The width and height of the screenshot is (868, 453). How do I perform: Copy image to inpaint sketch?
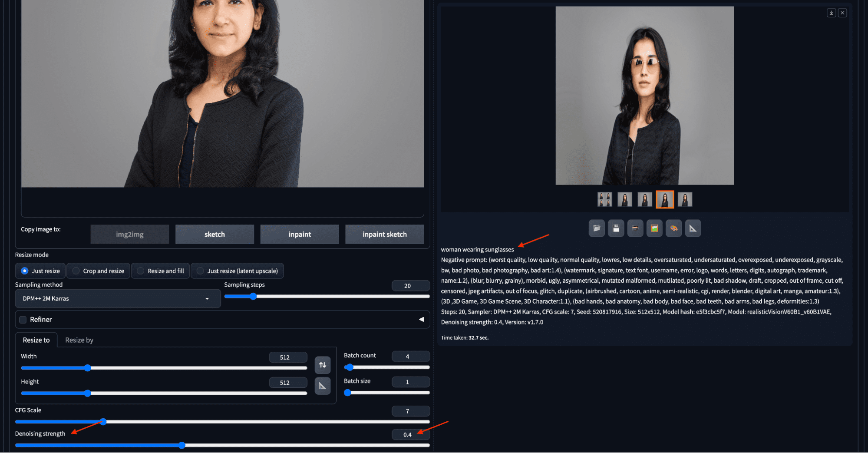coord(385,235)
